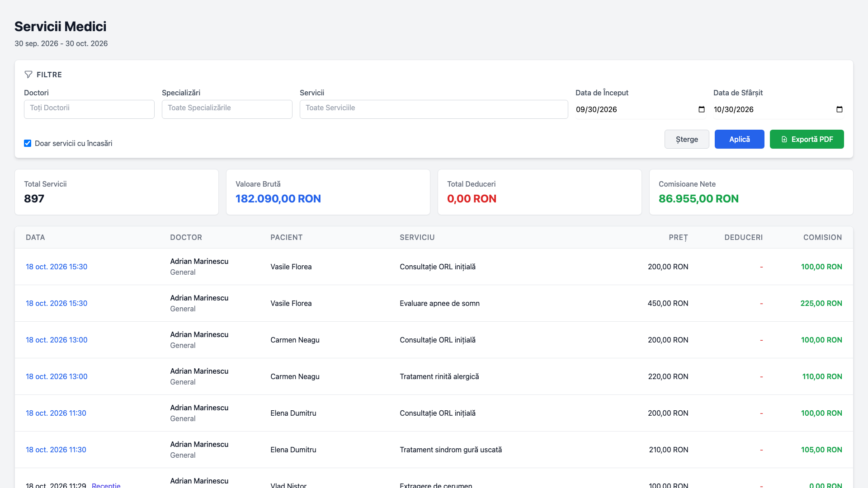
Task: Click the Total Deduceri amount 0,00 RON
Action: coord(472,199)
